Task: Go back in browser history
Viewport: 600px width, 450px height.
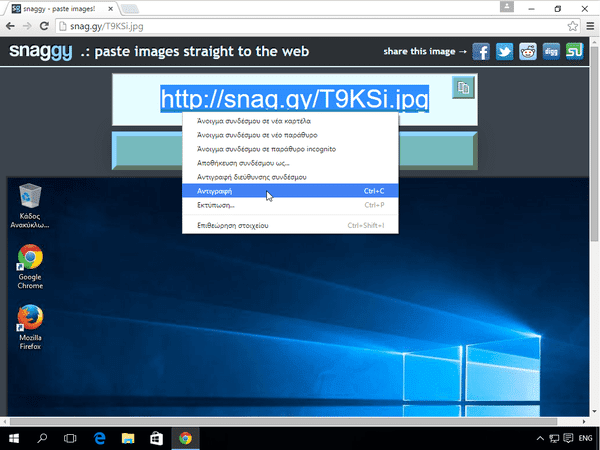Action: (10, 26)
